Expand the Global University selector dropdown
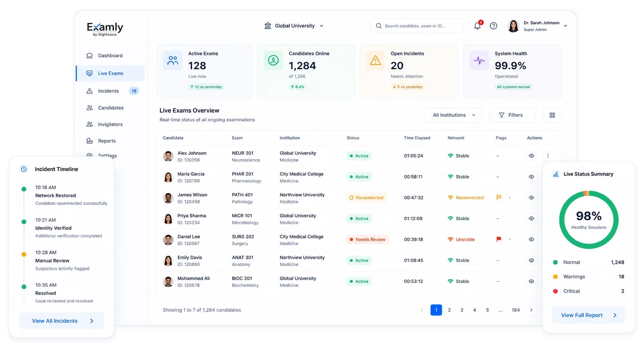This screenshot has width=644, height=348. 294,26
